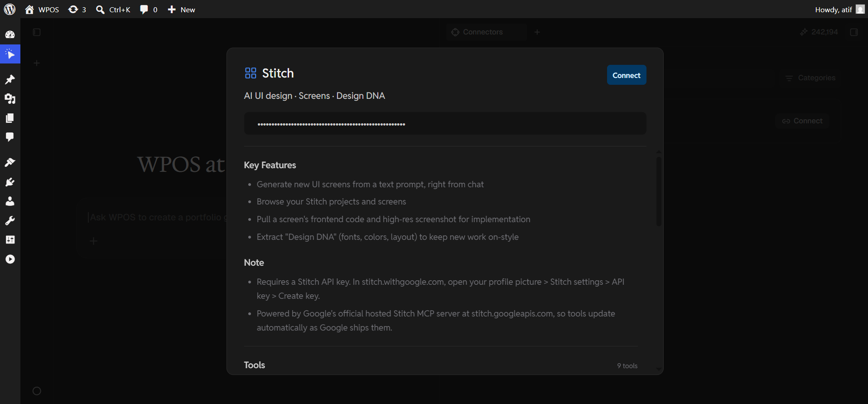Open the Media library icon
The image size is (868, 404).
point(10,99)
